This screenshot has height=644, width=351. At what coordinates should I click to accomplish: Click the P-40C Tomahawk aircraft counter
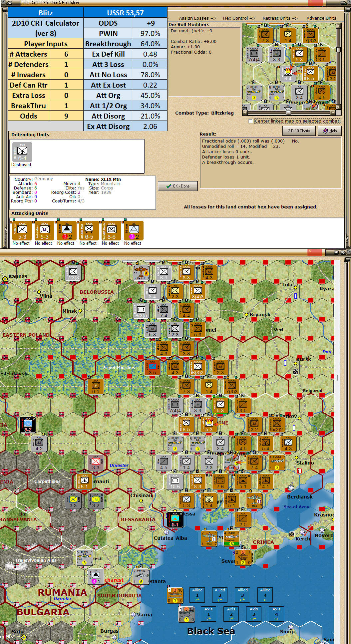click(x=231, y=538)
